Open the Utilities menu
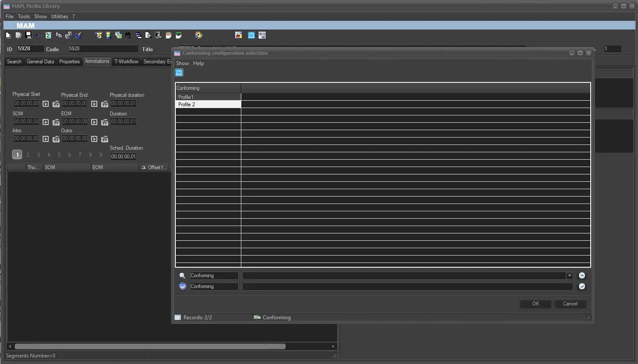This screenshot has width=638, height=364. click(x=59, y=16)
